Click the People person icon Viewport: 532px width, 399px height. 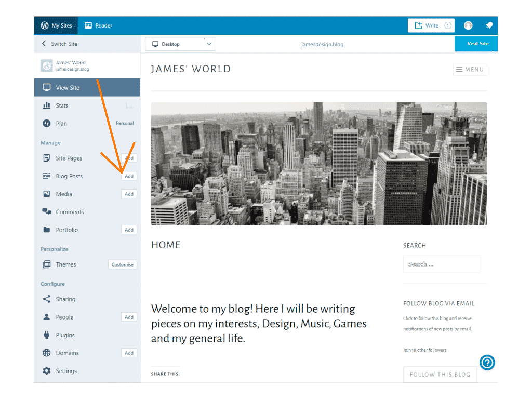pos(46,317)
